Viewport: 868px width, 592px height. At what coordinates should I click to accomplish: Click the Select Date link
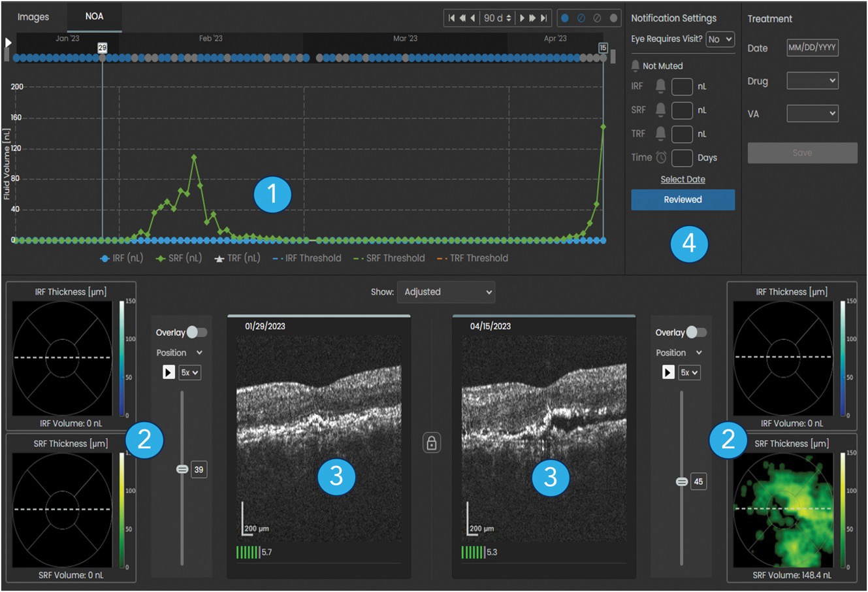[x=683, y=180]
